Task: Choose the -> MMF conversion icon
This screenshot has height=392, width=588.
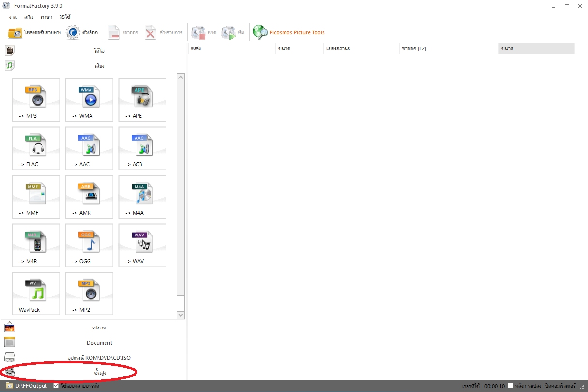Action: (x=36, y=197)
